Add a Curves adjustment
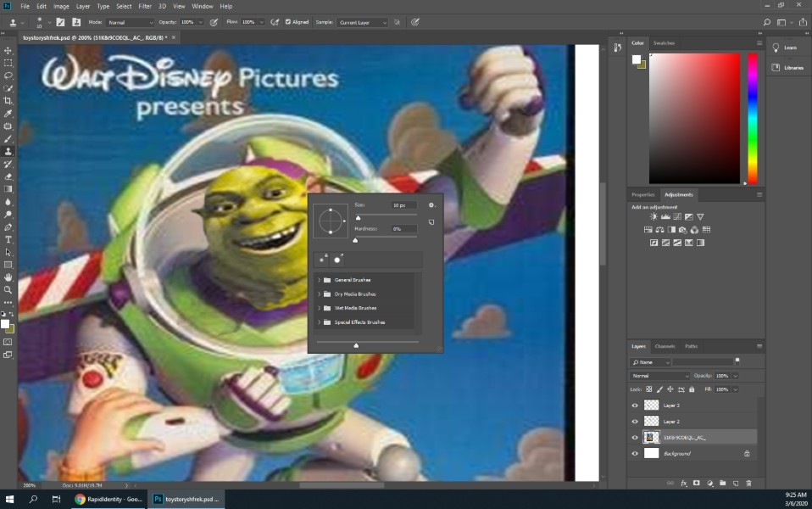This screenshot has height=509, width=812. click(677, 216)
